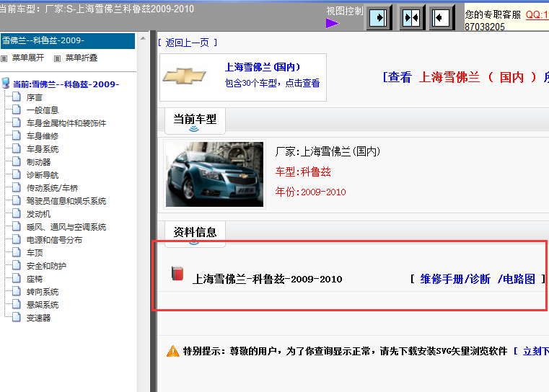Click the page icon next to 暖风、通风与空调系统
Image resolution: width=549 pixels, height=392 pixels.
17,226
